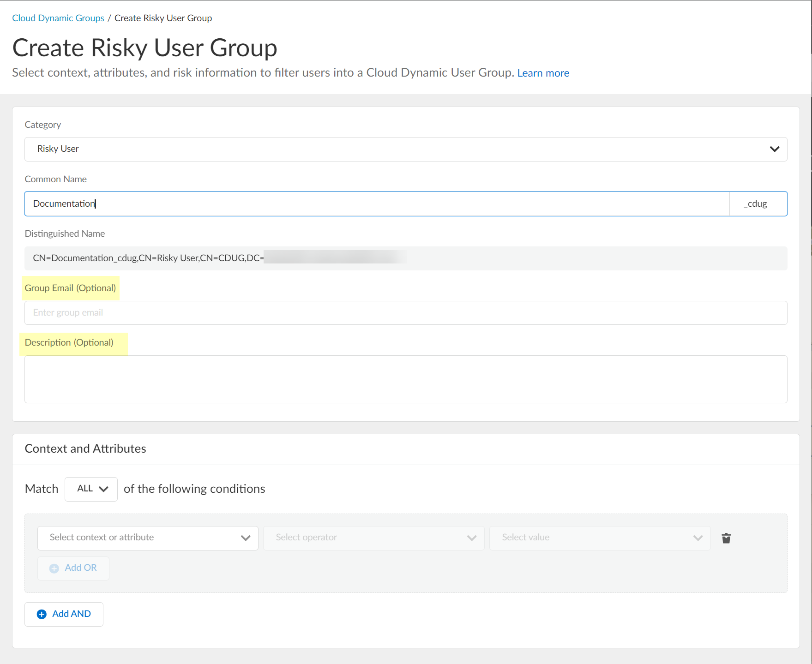812x664 pixels.
Task: Click the chevron arrow in Category field
Action: [x=774, y=149]
